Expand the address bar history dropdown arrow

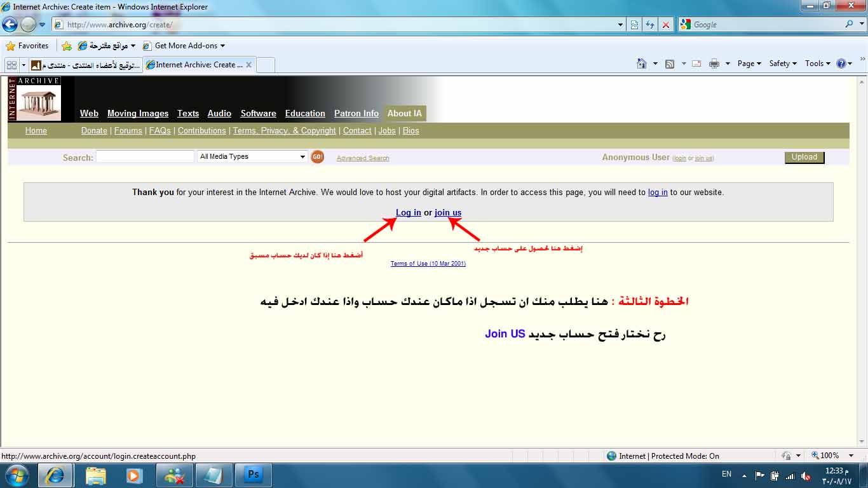[x=621, y=25]
